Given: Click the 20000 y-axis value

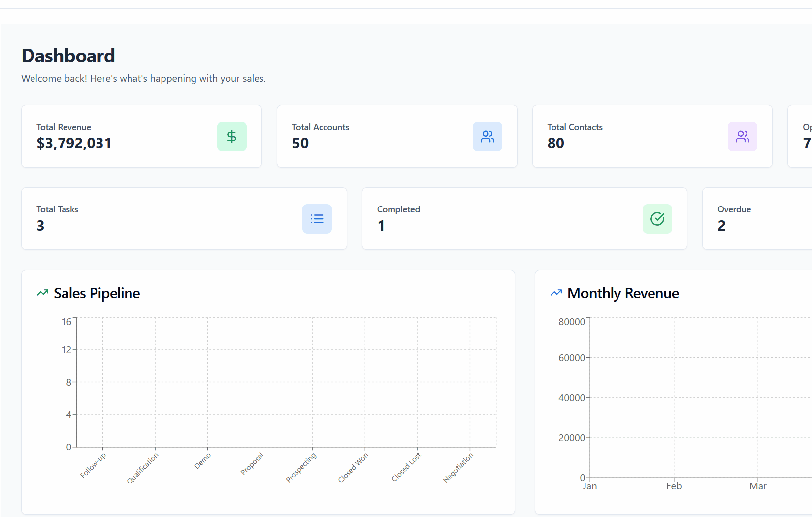Looking at the screenshot, I should tap(572, 438).
